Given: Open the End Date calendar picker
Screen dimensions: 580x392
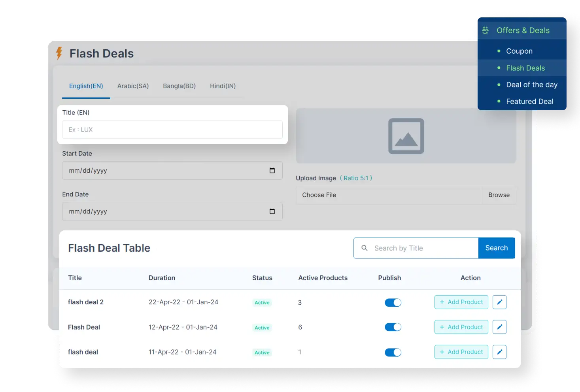Looking at the screenshot, I should tap(272, 211).
